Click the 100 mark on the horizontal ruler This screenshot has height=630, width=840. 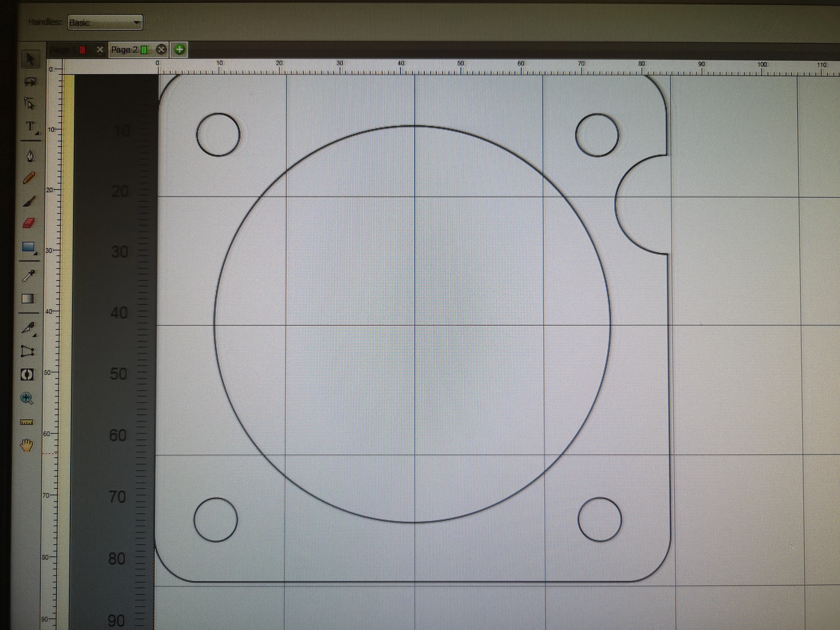pos(762,64)
